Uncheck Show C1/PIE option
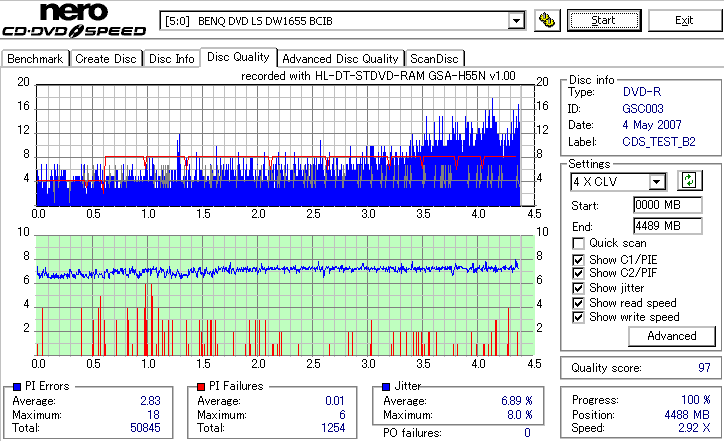The width and height of the screenshot is (724, 441). tap(578, 260)
